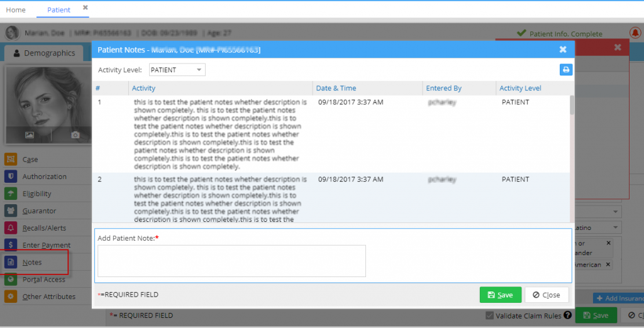Click the Other Attributes gear icon

point(11,297)
